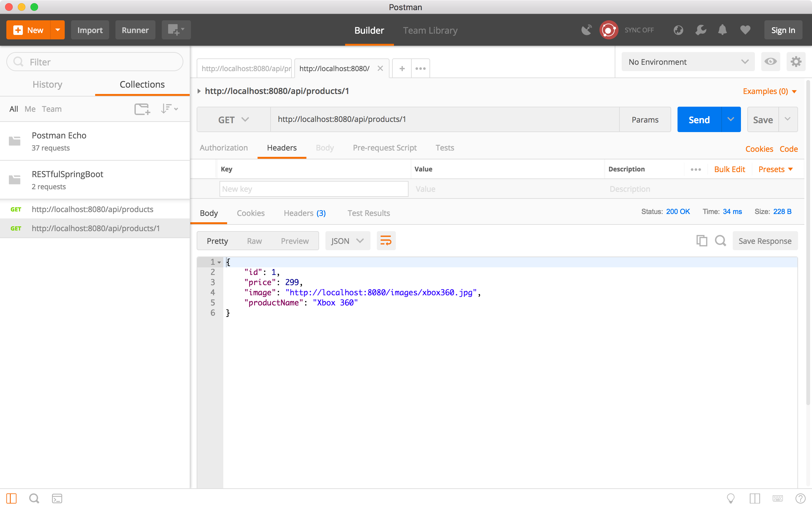
Task: Click the lightbulb tips icon
Action: click(x=730, y=498)
